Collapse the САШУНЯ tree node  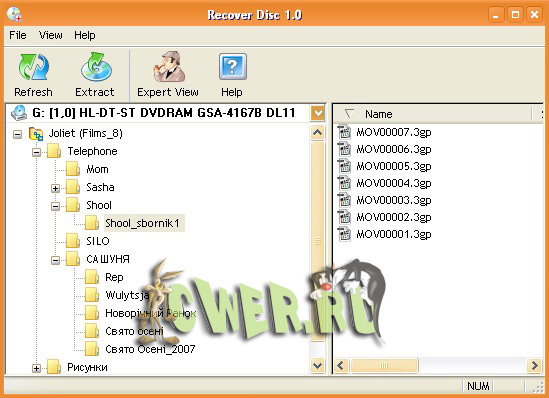pos(55,260)
